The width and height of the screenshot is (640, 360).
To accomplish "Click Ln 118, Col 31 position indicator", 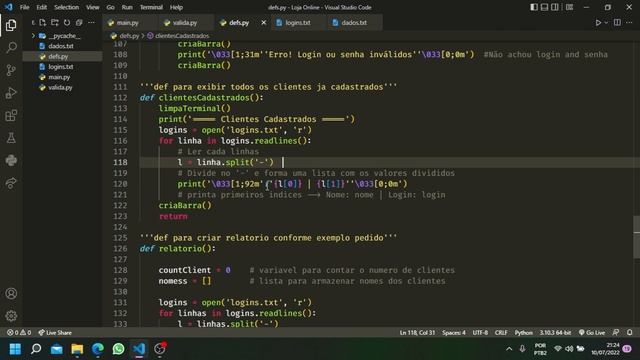I will (x=417, y=333).
